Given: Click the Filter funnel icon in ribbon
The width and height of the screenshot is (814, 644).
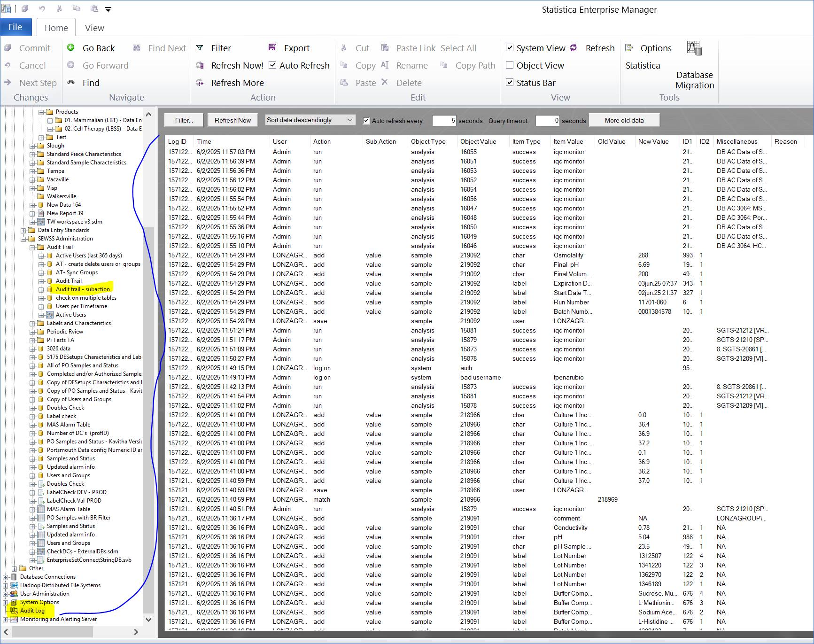Looking at the screenshot, I should pyautogui.click(x=200, y=48).
